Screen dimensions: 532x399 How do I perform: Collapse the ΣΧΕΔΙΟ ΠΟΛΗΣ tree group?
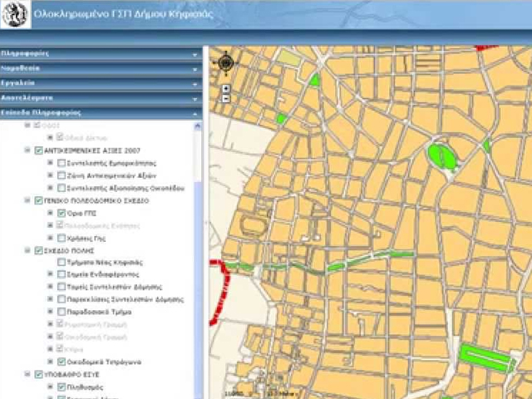[28, 250]
